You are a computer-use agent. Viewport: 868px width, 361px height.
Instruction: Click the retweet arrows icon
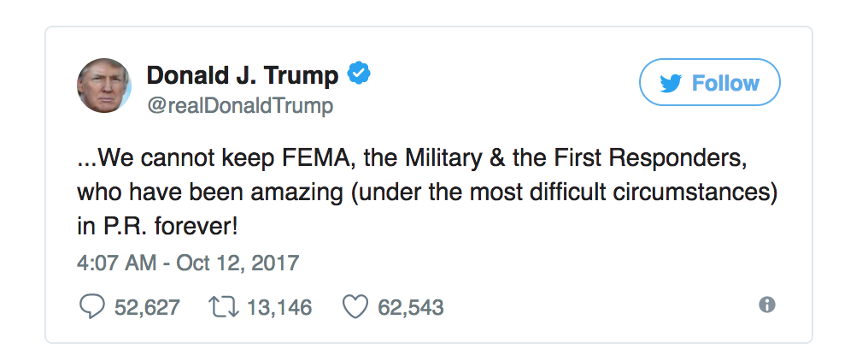coord(223,306)
